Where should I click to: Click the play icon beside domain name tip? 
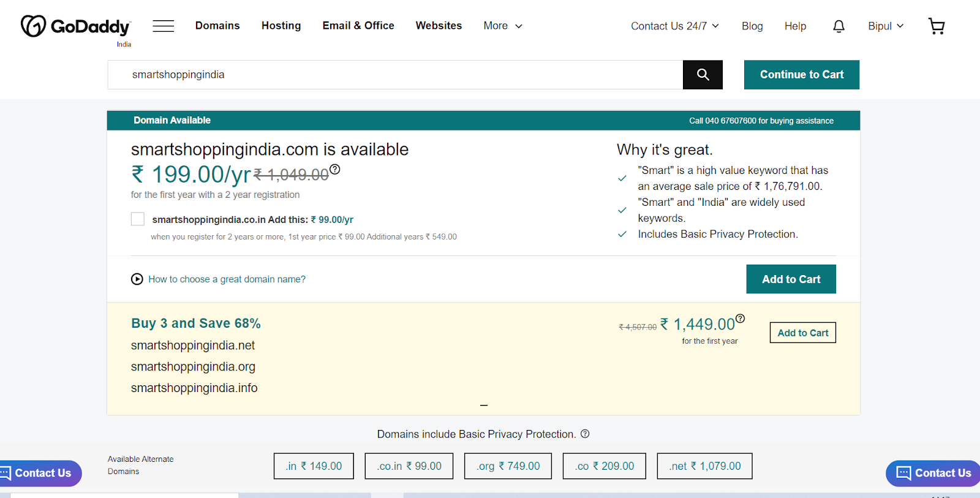[x=137, y=279]
